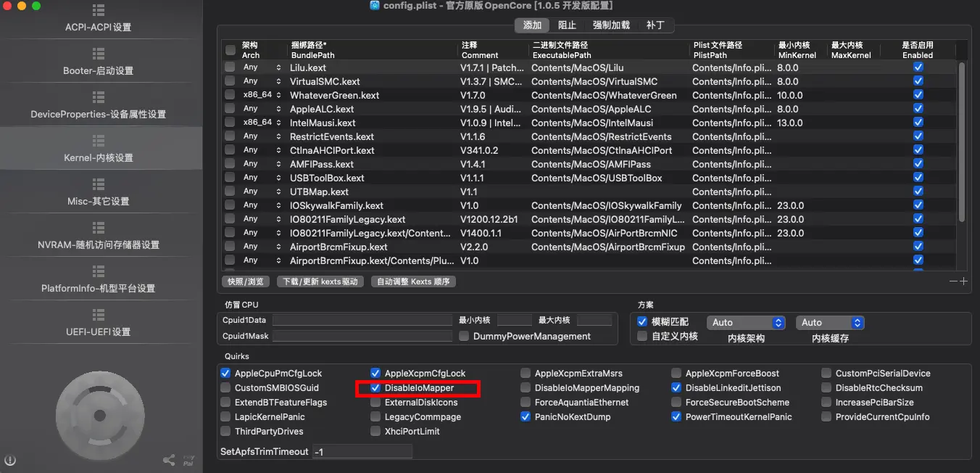Viewport: 980px width, 473px height.
Task: Toggle the PowerTimeoutKernelPanic quirk
Action: pos(676,417)
